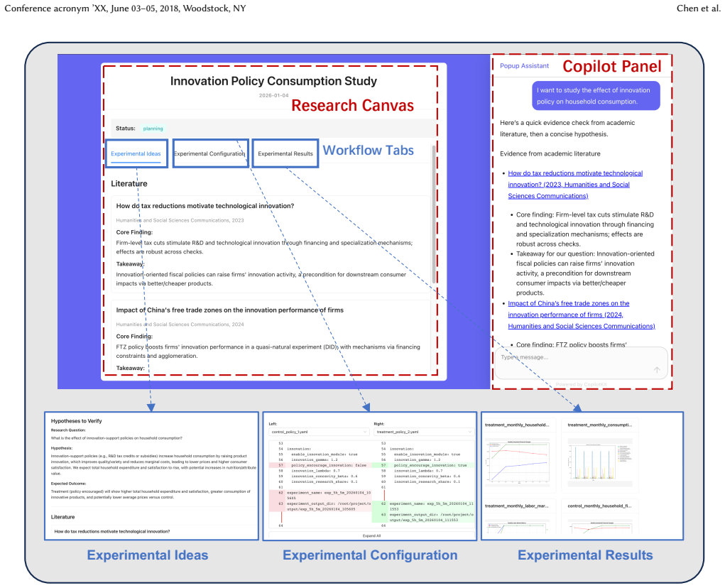
Task: Switch to the Experimental Configuration tab
Action: click(209, 153)
